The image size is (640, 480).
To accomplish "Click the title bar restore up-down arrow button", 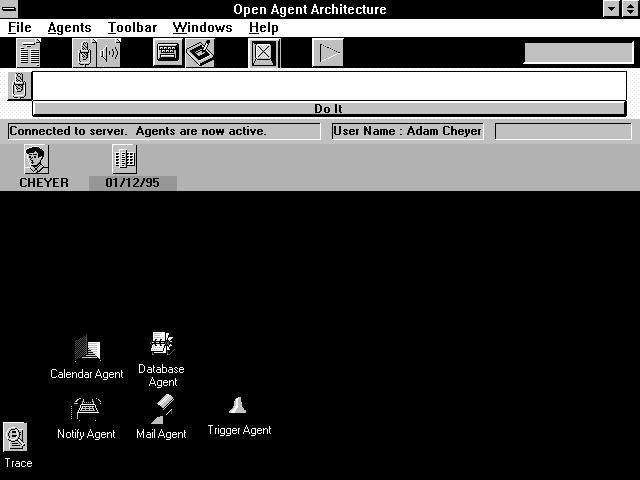I will point(630,9).
